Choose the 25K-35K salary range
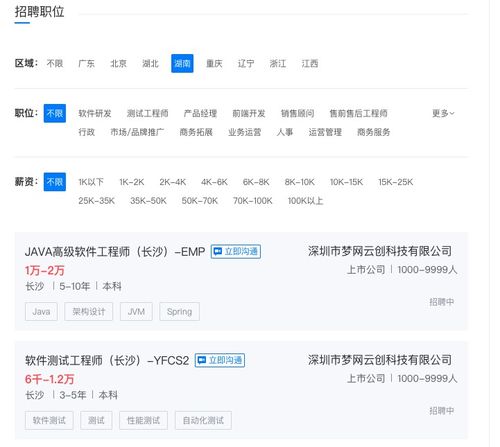 click(x=97, y=201)
